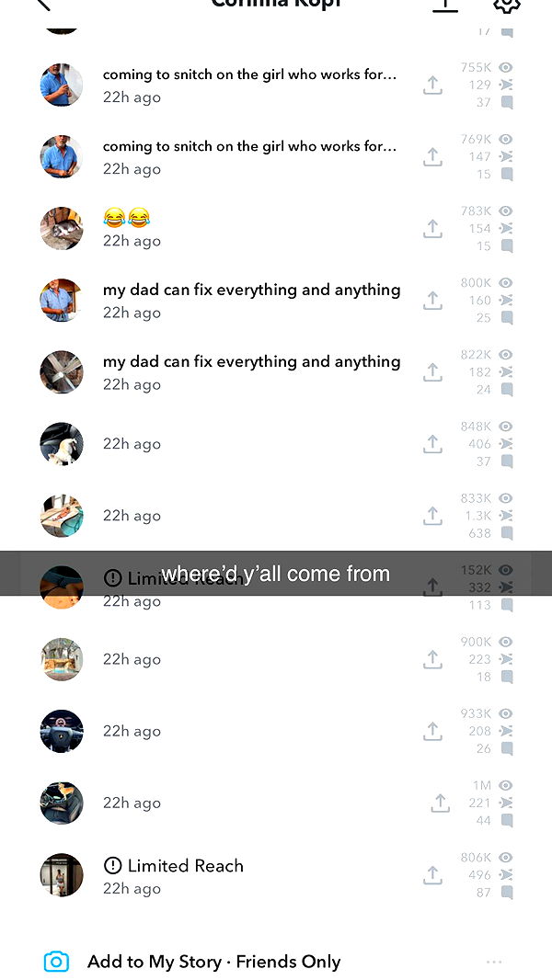Tap the share icon for the 755K-view snap
552x980 pixels.
[x=432, y=85]
